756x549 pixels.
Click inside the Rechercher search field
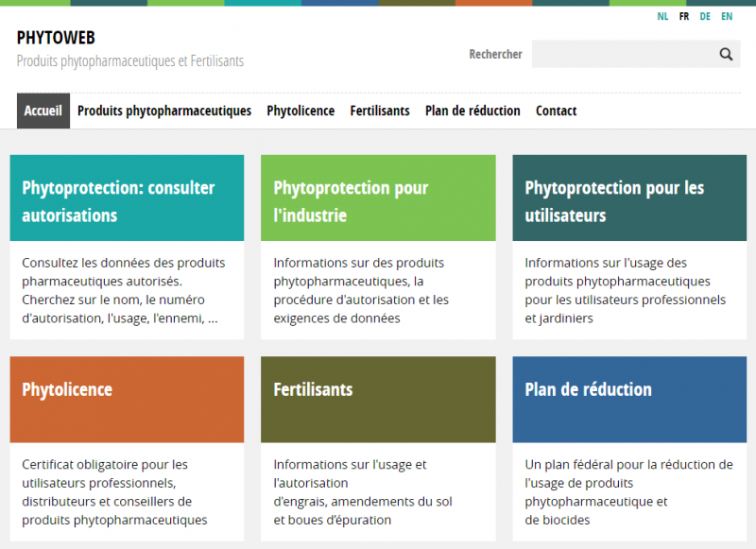(x=624, y=54)
